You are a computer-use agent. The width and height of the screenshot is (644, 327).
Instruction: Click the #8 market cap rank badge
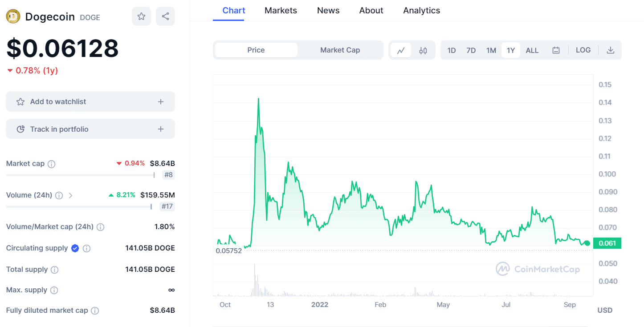coord(168,175)
